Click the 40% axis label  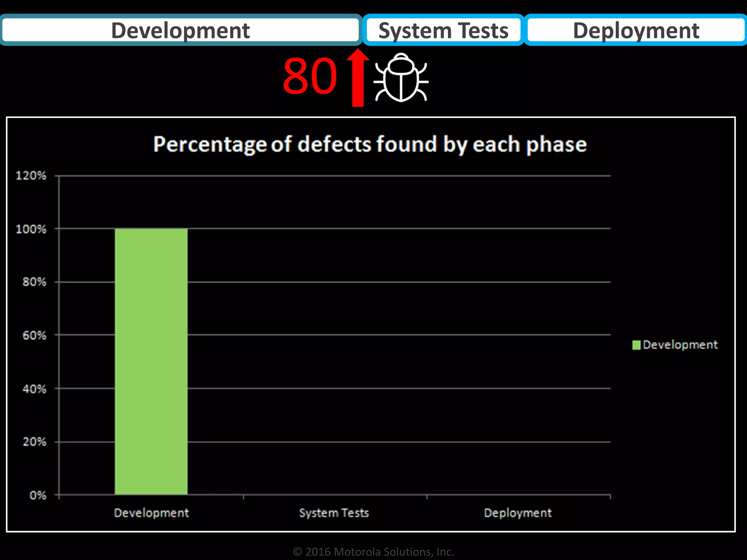[34, 389]
